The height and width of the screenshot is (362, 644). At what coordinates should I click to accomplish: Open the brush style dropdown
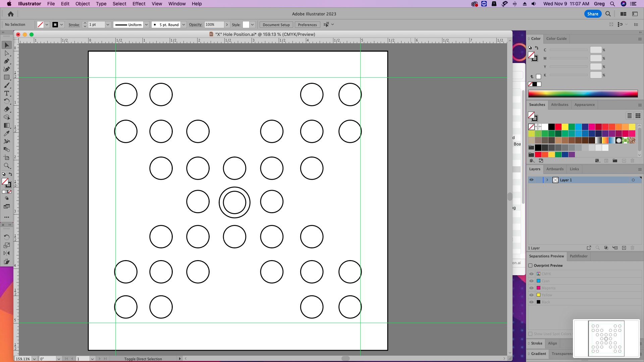pos(184,24)
